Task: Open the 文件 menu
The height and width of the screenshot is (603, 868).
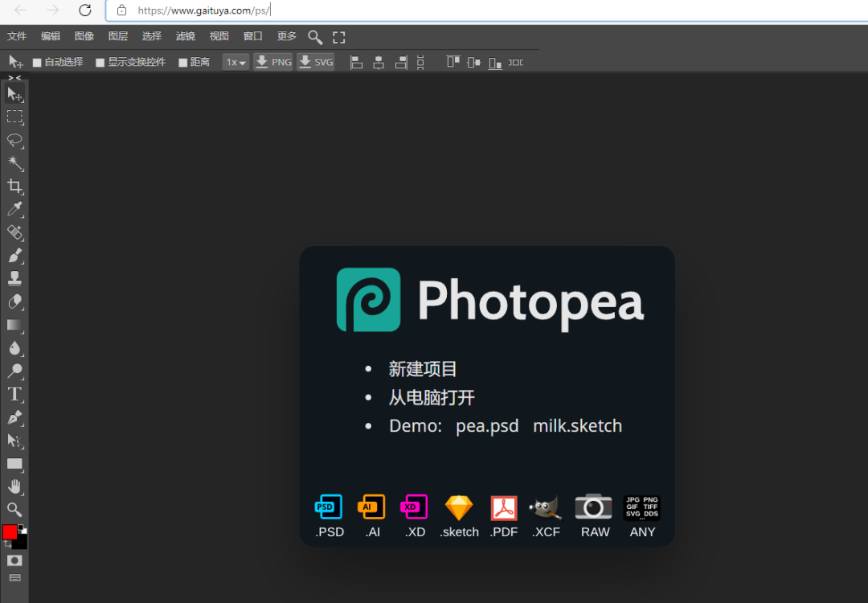Action: point(17,36)
